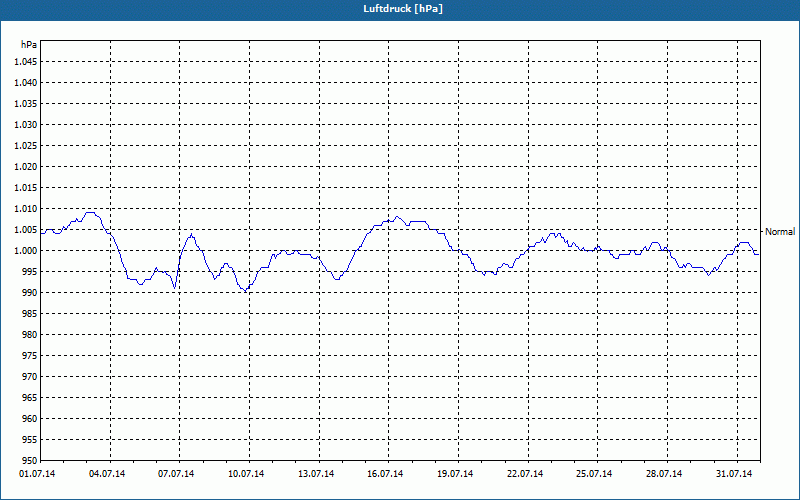The height and width of the screenshot is (500, 800).
Task: Click the 1.005 axis value
Action: coord(26,230)
